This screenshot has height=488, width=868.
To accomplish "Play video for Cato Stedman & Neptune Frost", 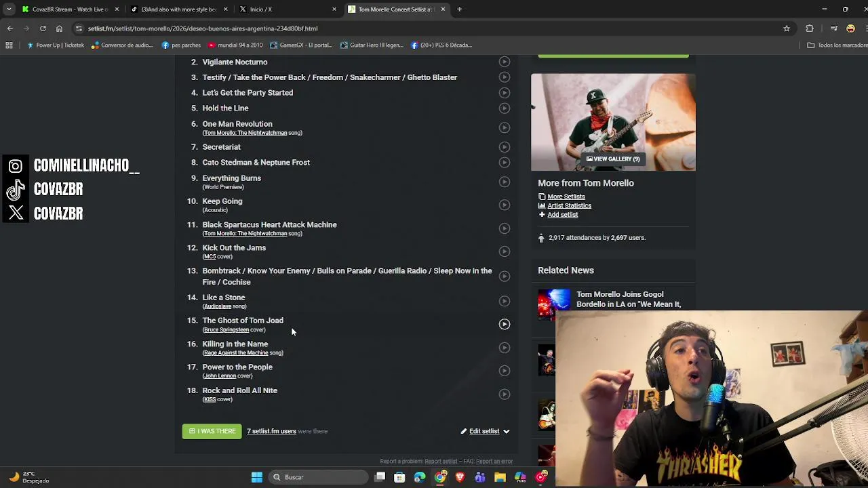I will tap(505, 163).
